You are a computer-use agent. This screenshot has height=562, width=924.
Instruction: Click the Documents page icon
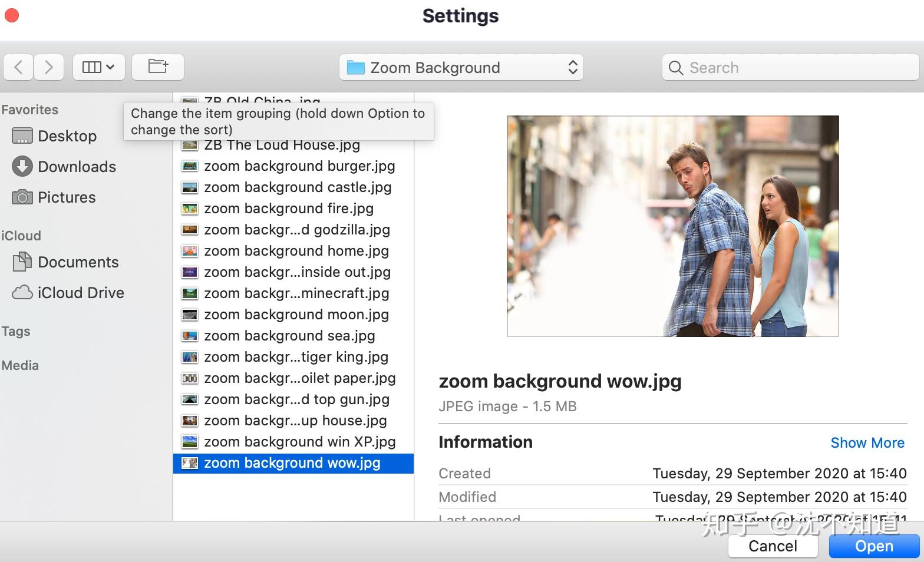coord(22,262)
